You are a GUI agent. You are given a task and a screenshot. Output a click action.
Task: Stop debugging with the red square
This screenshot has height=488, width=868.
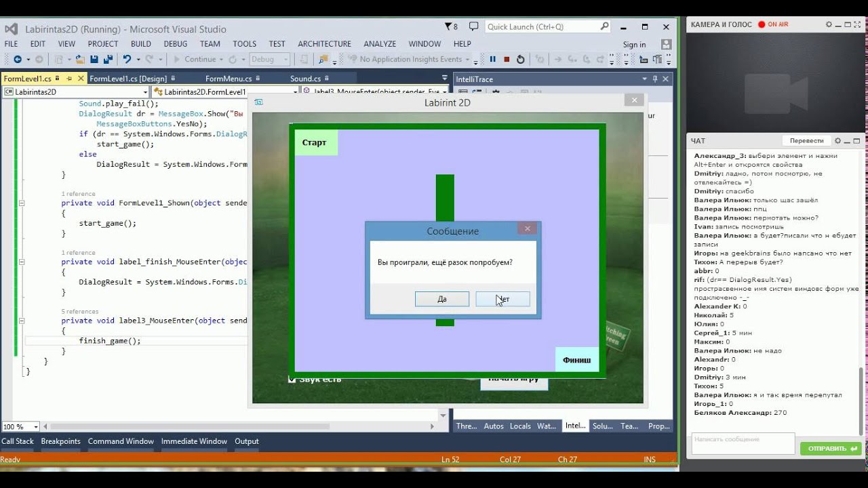pos(507,59)
